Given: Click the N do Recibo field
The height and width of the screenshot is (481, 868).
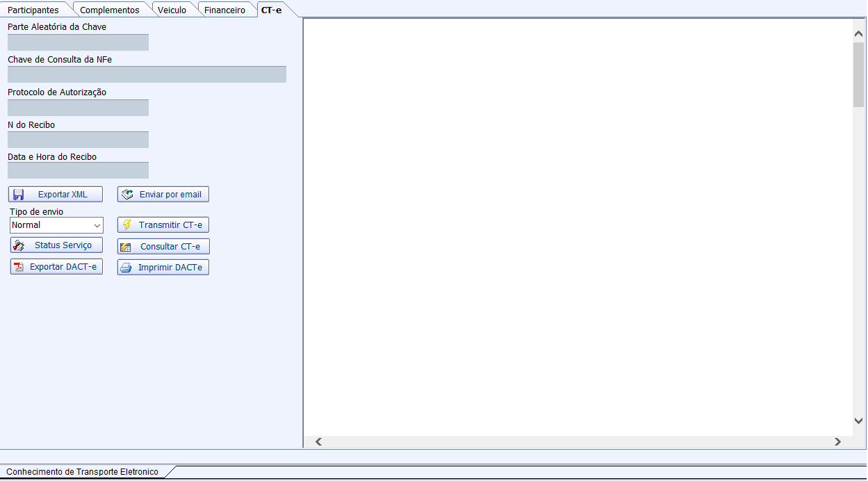Looking at the screenshot, I should pyautogui.click(x=78, y=140).
